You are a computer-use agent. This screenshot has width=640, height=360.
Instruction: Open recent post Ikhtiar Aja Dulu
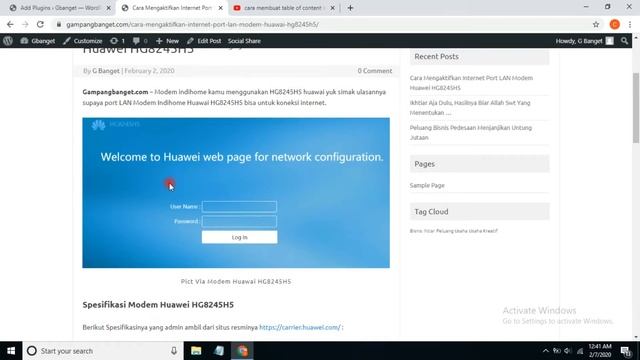coord(470,107)
